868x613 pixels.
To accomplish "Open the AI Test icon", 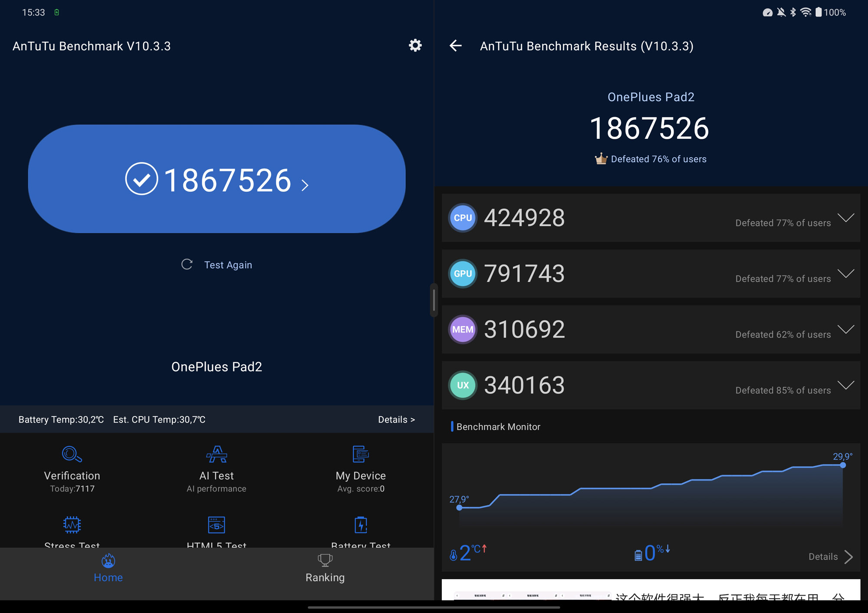I will coord(217,454).
